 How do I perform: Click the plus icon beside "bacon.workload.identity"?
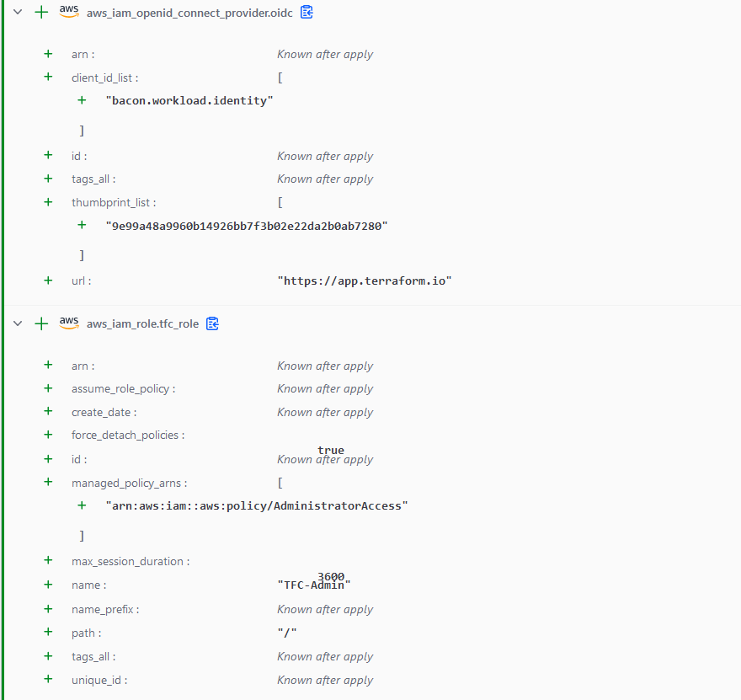click(x=82, y=100)
